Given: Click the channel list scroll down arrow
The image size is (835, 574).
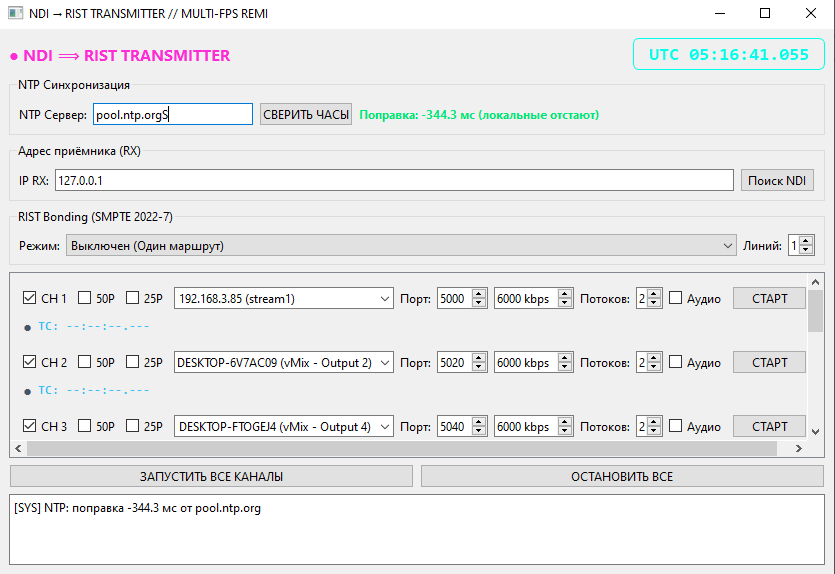Looking at the screenshot, I should 815,432.
